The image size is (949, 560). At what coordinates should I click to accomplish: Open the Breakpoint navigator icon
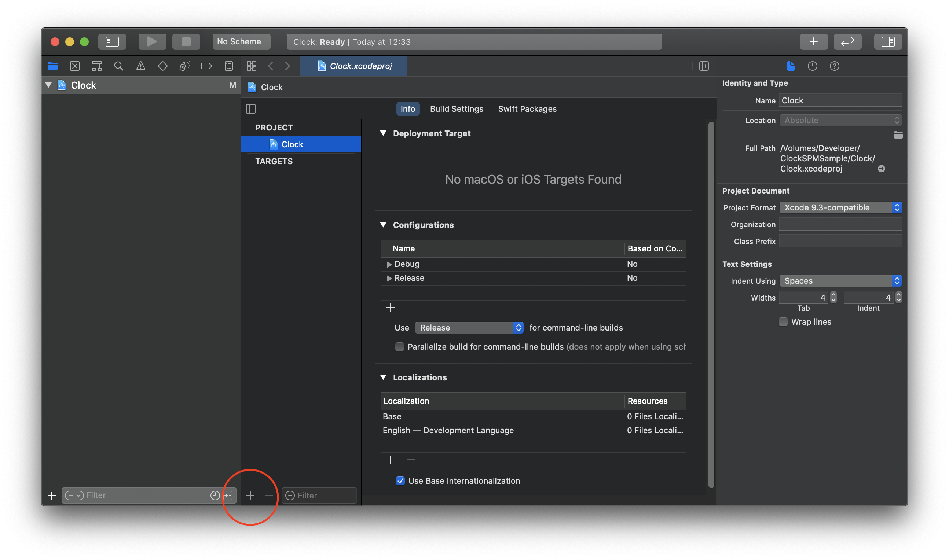pyautogui.click(x=206, y=66)
